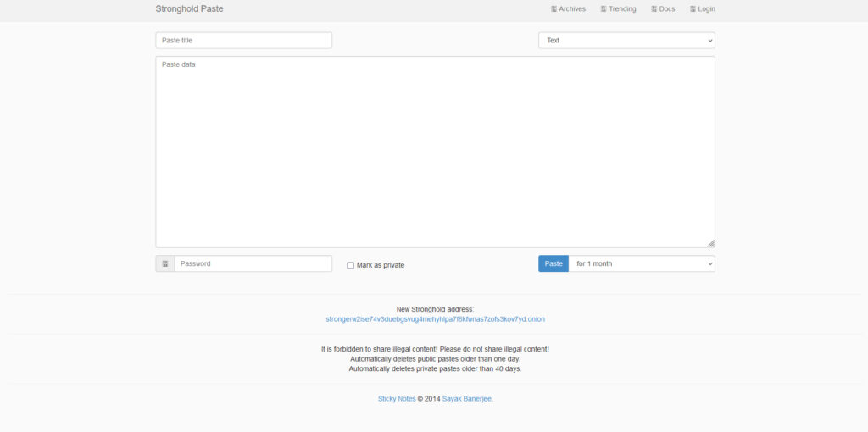
Task: Click the Login icon in the navbar
Action: (x=693, y=8)
